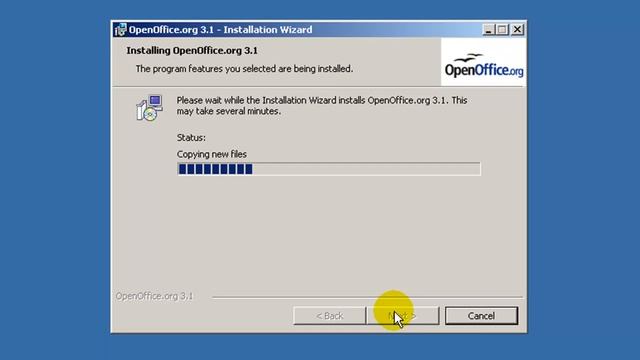Screen dimensions: 640x360
Task: Click the installation progress bar
Action: pyautogui.click(x=329, y=169)
